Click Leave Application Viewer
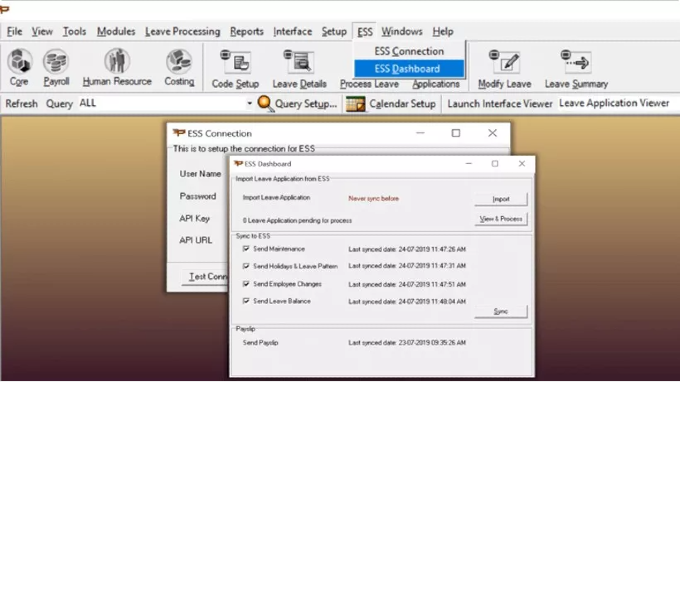 coord(614,103)
